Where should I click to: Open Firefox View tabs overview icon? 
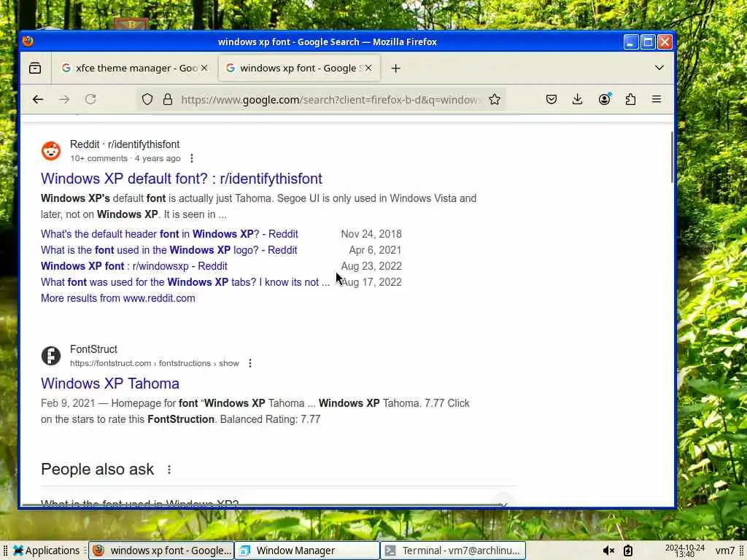click(x=35, y=68)
